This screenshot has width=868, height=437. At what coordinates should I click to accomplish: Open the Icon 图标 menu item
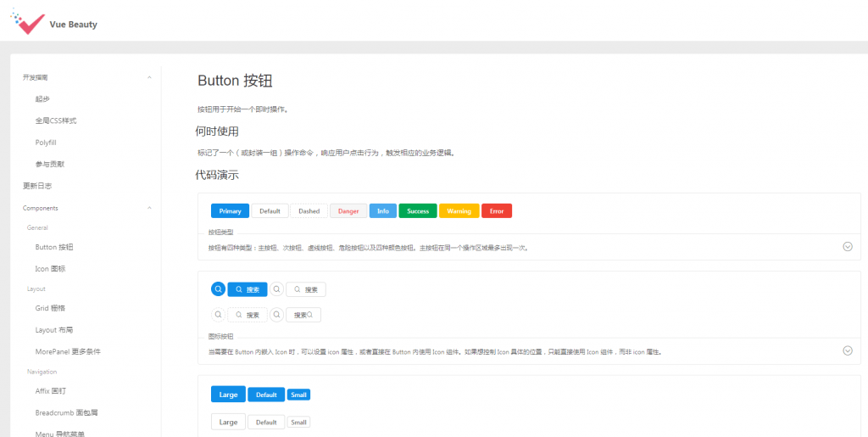point(50,268)
